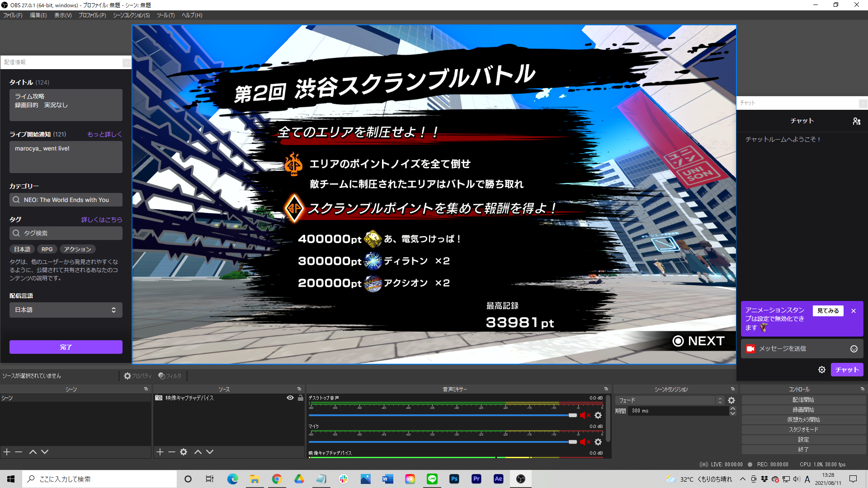
Task: Click red camera icon in message box
Action: pyautogui.click(x=750, y=349)
